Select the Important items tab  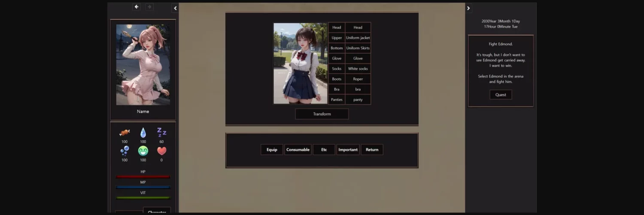click(x=348, y=150)
